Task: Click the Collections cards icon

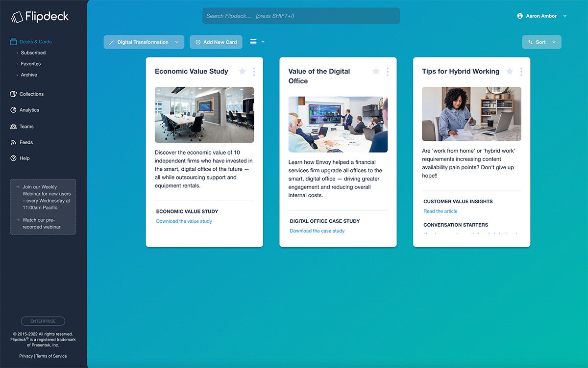Action: [x=14, y=94]
